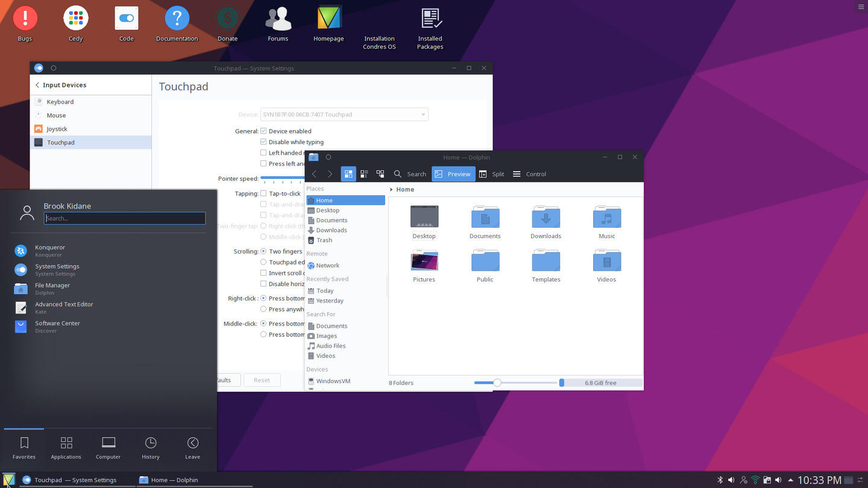Toggle Disable horizontal scrolling checkbox
The height and width of the screenshot is (488, 868).
263,284
